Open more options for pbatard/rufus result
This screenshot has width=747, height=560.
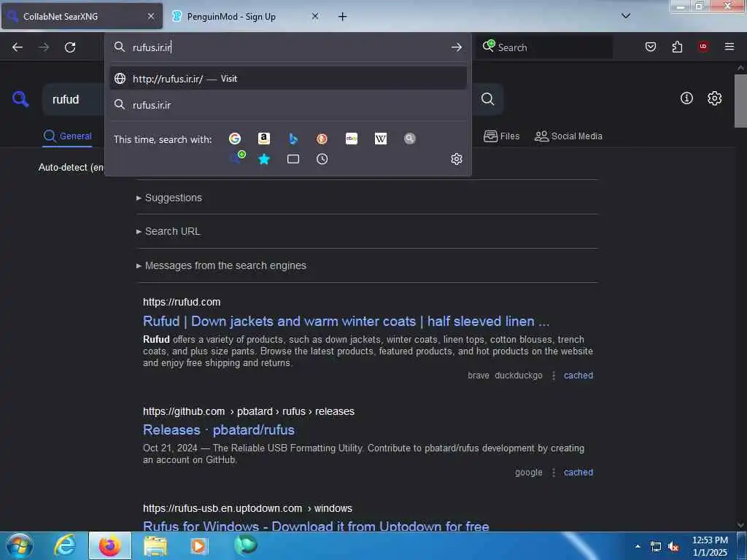554,472
